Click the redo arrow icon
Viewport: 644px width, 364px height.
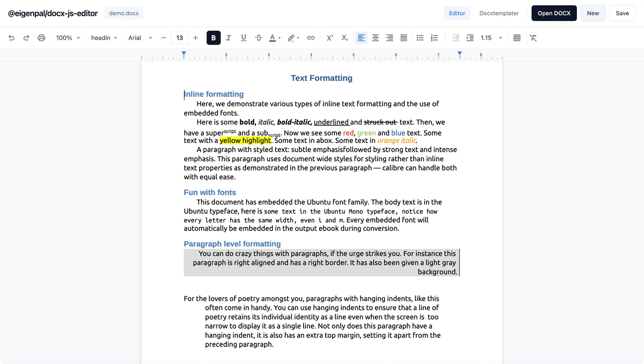click(x=26, y=38)
